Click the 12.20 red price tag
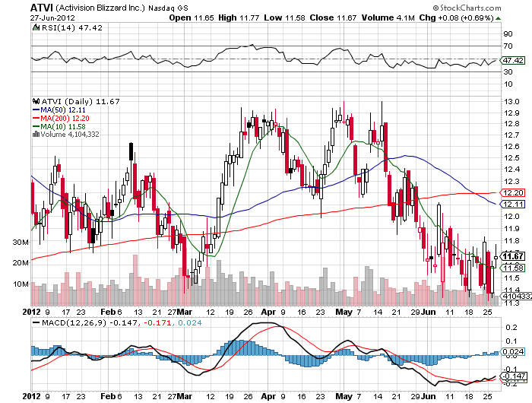This screenshot has width=532, height=403. [513, 193]
